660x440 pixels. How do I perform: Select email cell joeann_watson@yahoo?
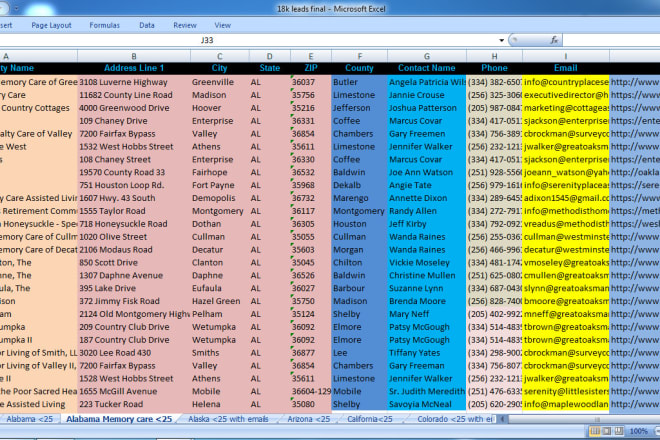[566, 172]
